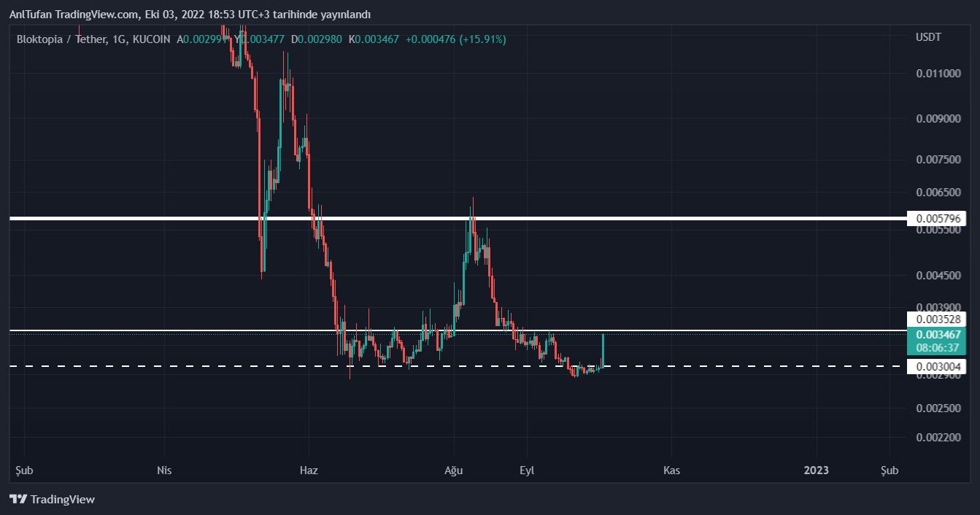Click the AnlTufan publication header text

[x=190, y=15]
